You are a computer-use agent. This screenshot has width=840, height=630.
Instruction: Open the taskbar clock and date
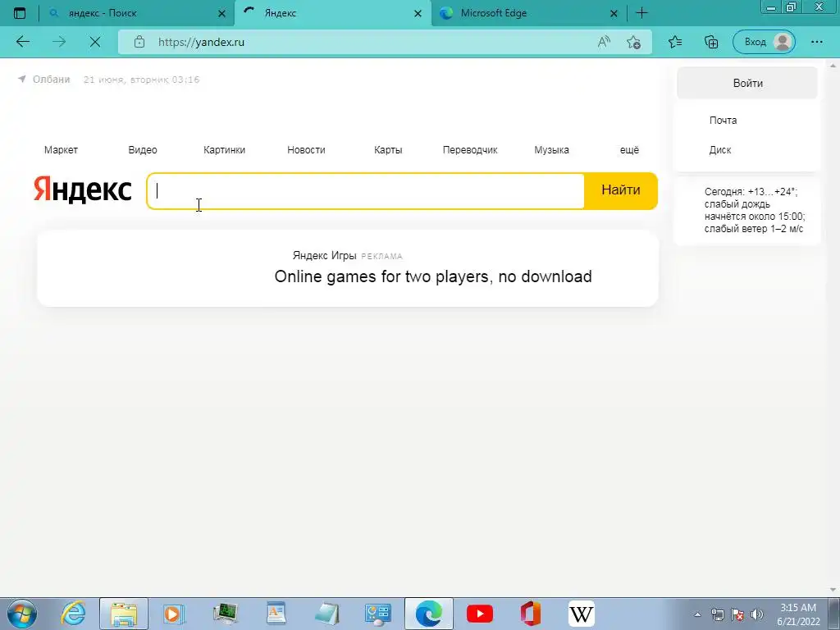tap(798, 614)
